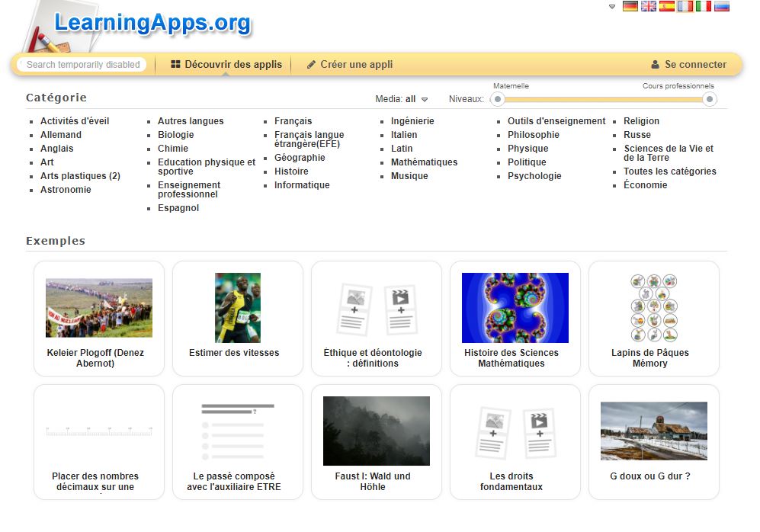The height and width of the screenshot is (532, 760).
Task: Select the Chimie category
Action: [172, 149]
